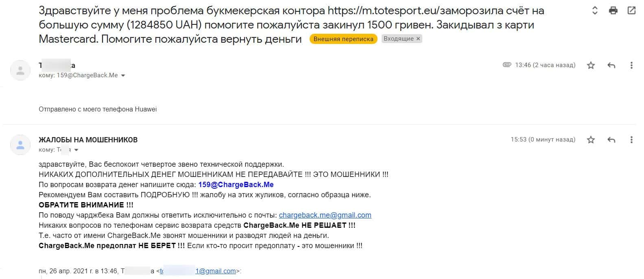Image resolution: width=644 pixels, height=279 pixels.
Task: Open more options for the 15:53 message
Action: (x=631, y=140)
